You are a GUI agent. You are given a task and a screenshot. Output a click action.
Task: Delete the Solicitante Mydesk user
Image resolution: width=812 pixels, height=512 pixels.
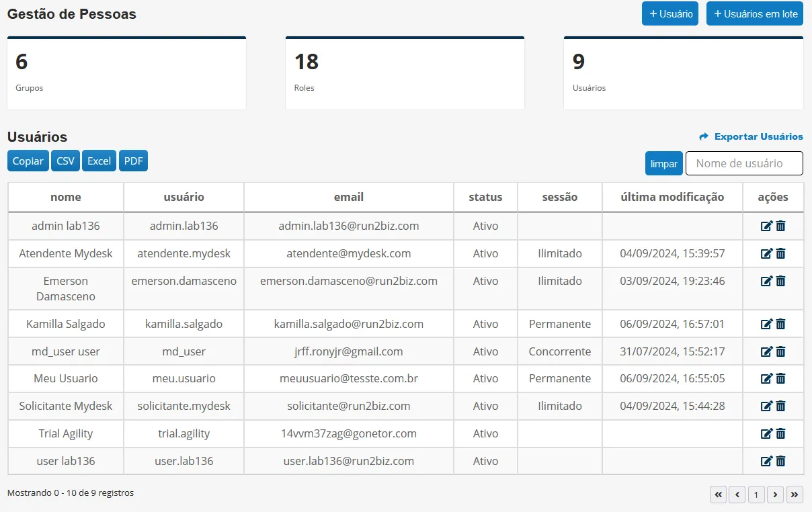(780, 406)
